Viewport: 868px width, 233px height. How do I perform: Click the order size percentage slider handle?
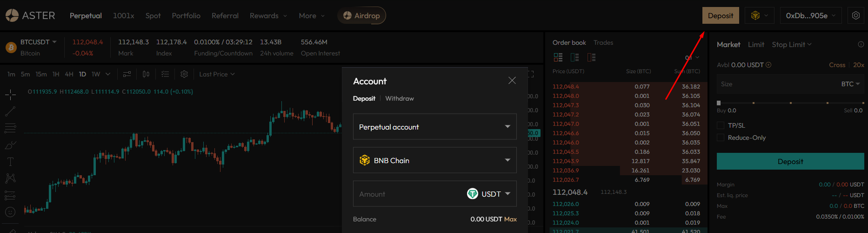(719, 103)
